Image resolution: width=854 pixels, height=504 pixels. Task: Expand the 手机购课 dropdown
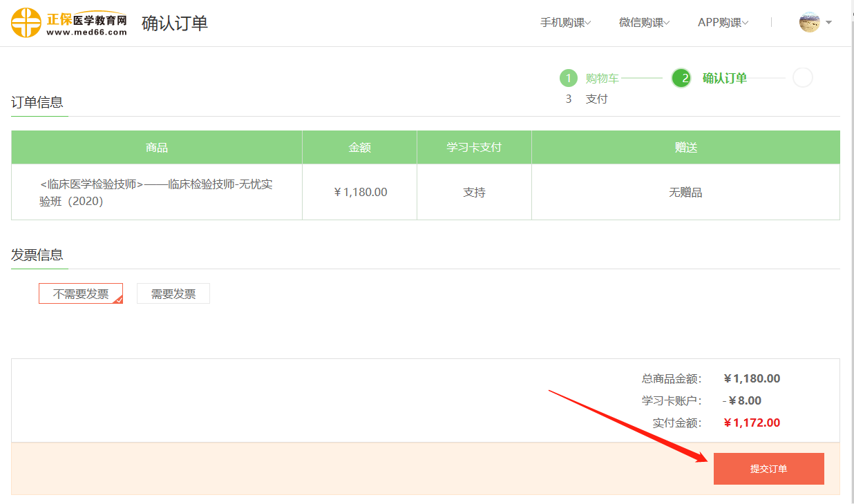(565, 23)
